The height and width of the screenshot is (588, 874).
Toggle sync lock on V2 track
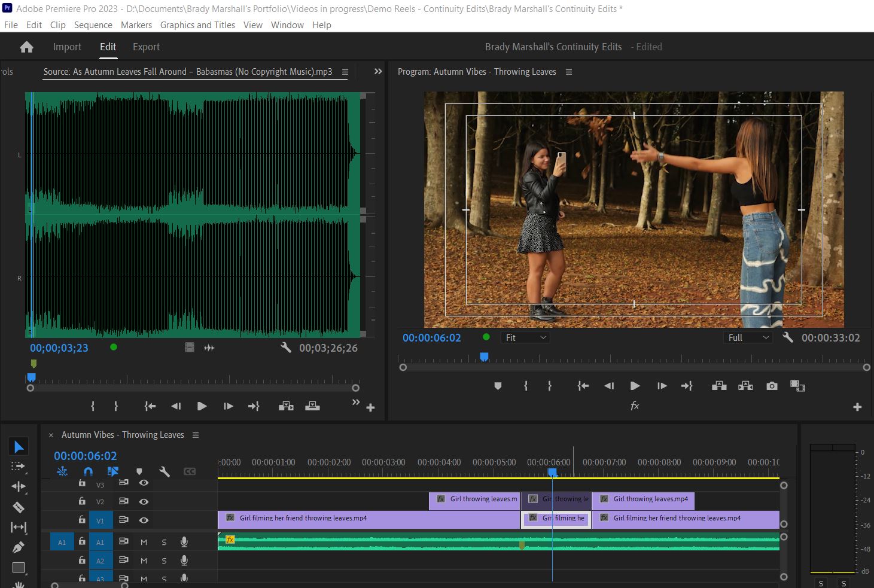pyautogui.click(x=123, y=501)
